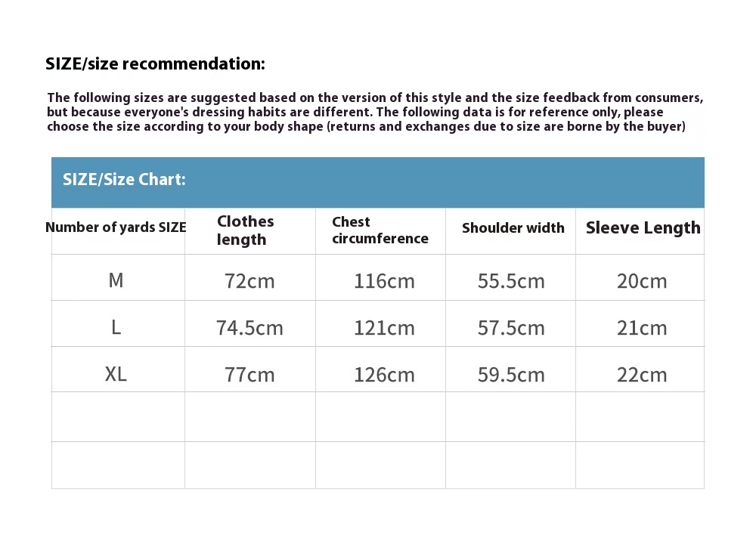The width and height of the screenshot is (756, 535).
Task: Click the 'Sleeve Length' column header
Action: (643, 228)
